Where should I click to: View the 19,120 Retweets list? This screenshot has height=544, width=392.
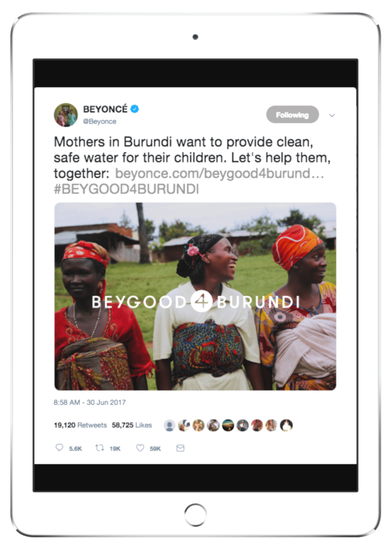(80, 425)
